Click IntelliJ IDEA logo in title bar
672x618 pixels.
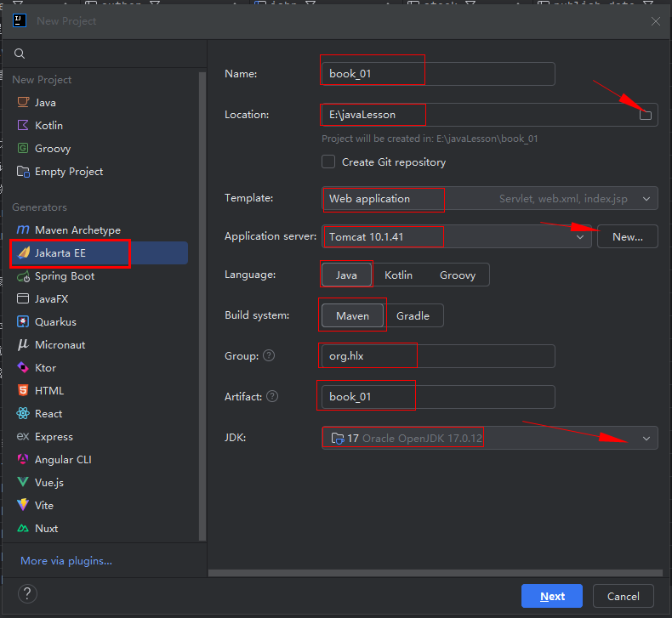pos(20,20)
